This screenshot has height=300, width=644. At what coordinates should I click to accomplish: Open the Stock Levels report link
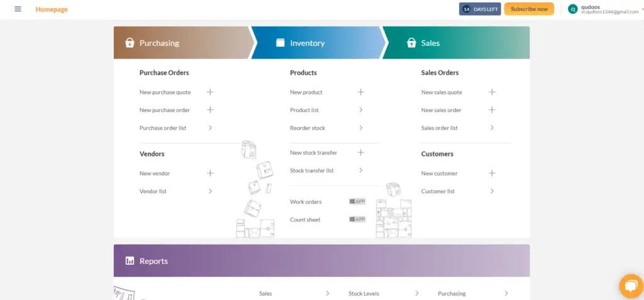[364, 294]
